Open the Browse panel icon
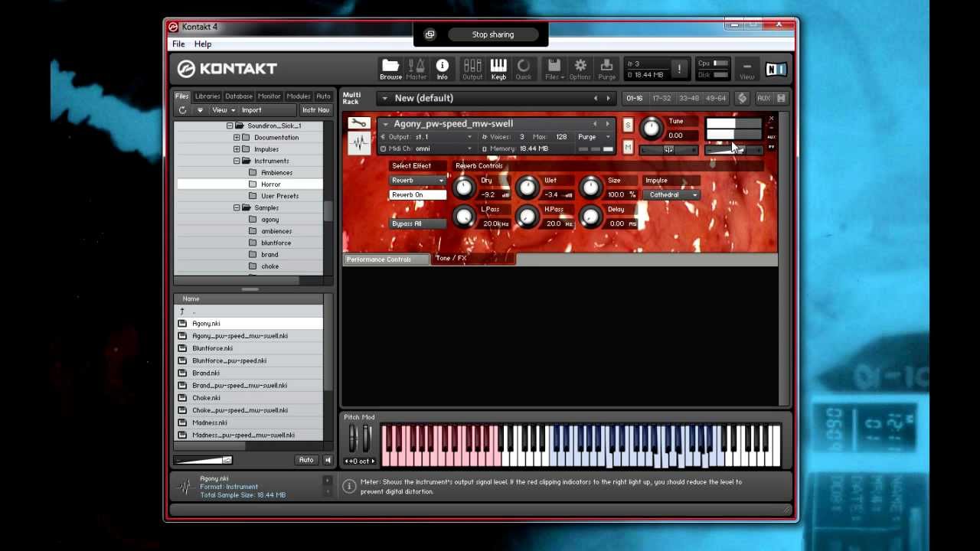980x551 pixels. point(390,69)
